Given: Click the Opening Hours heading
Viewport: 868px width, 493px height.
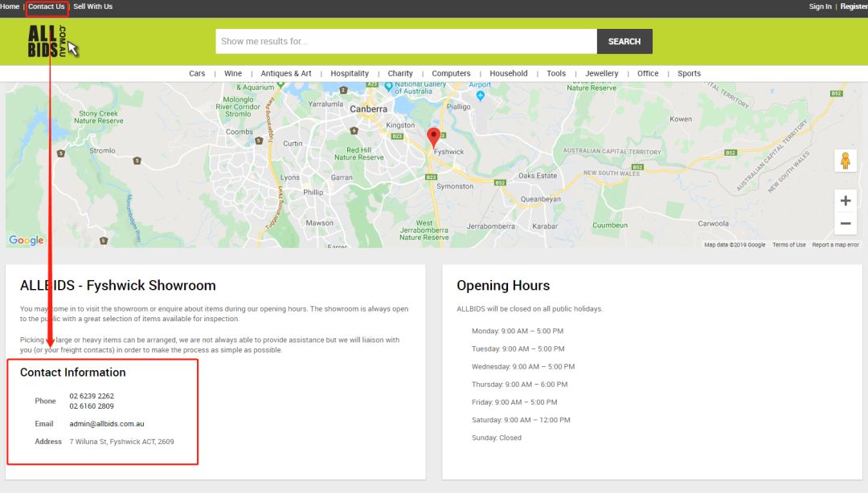Looking at the screenshot, I should (x=503, y=286).
